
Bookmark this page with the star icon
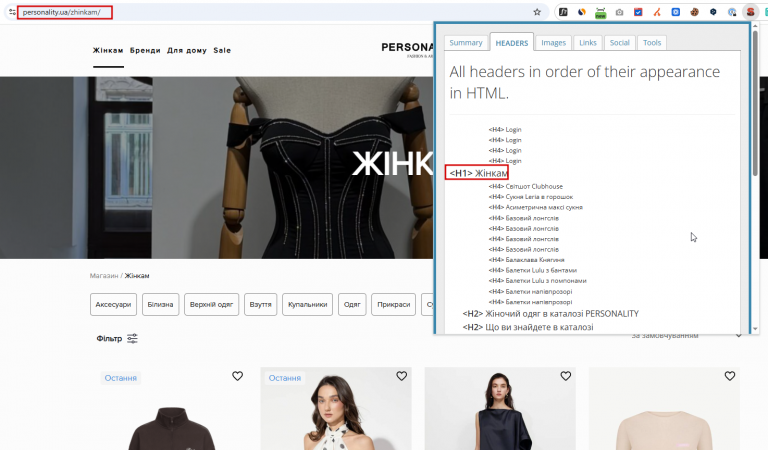pos(537,12)
